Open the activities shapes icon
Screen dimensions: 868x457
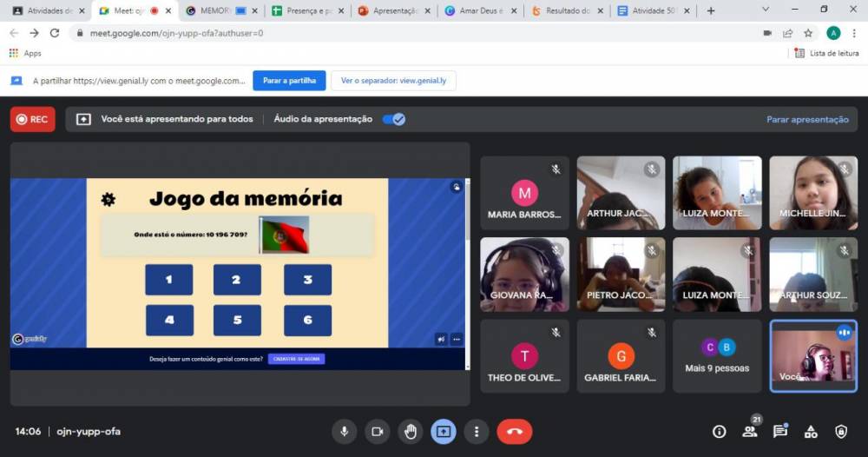pyautogui.click(x=811, y=431)
